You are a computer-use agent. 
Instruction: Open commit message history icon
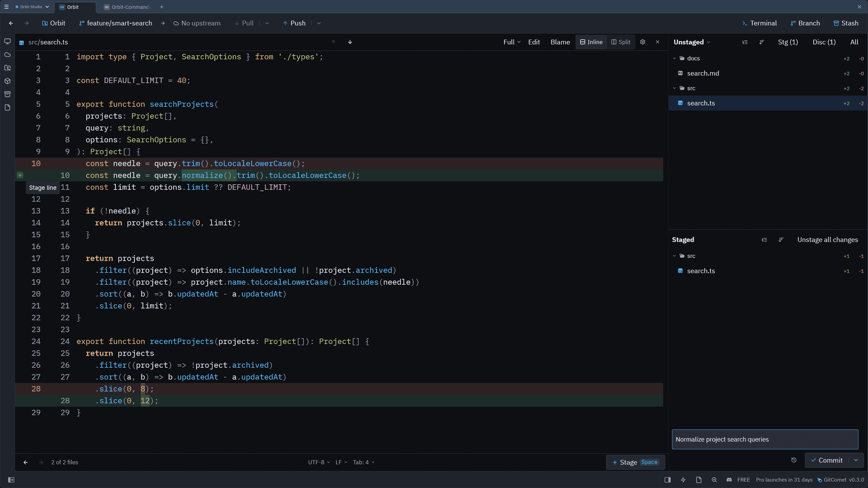[x=794, y=460]
